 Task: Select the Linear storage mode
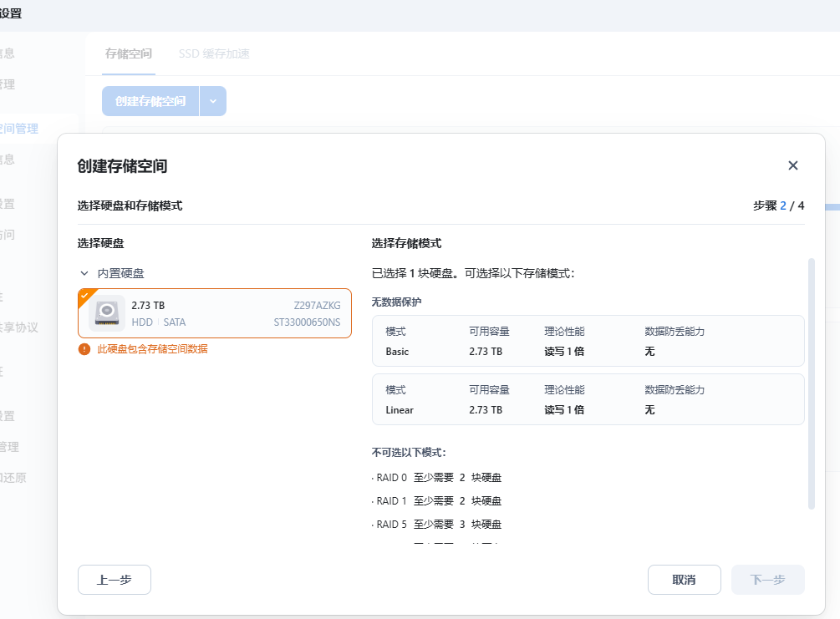(x=588, y=399)
